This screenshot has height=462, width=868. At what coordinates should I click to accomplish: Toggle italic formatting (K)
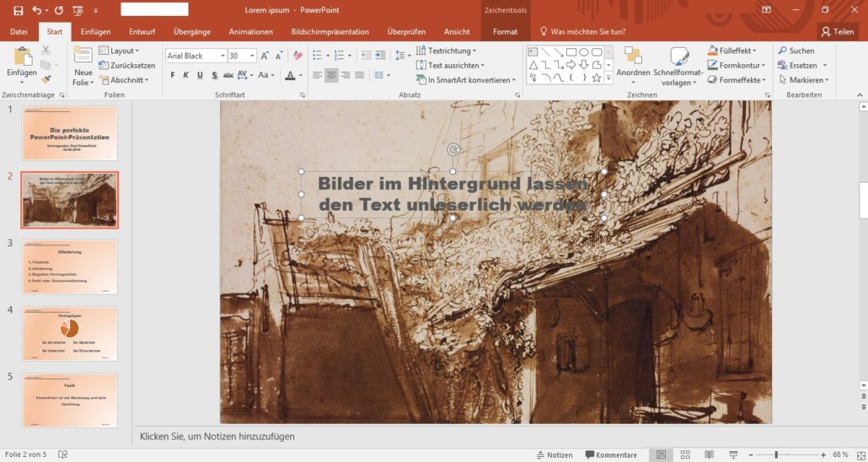coord(186,75)
